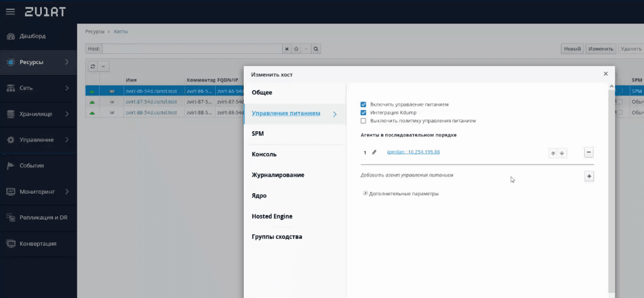644x298 pixels.
Task: Clear the Host search with the X icon
Action: coord(287,49)
